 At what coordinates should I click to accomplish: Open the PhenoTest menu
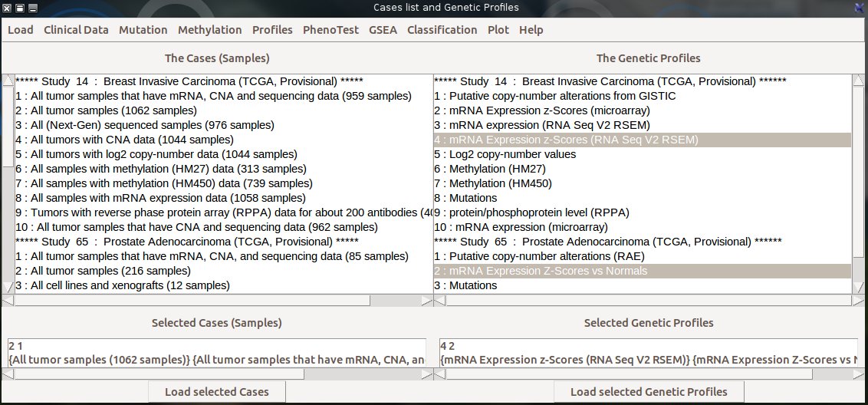coord(330,30)
